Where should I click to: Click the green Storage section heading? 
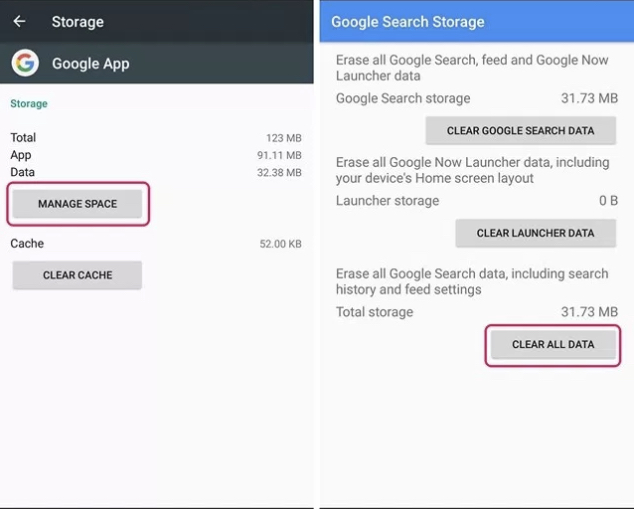(29, 104)
